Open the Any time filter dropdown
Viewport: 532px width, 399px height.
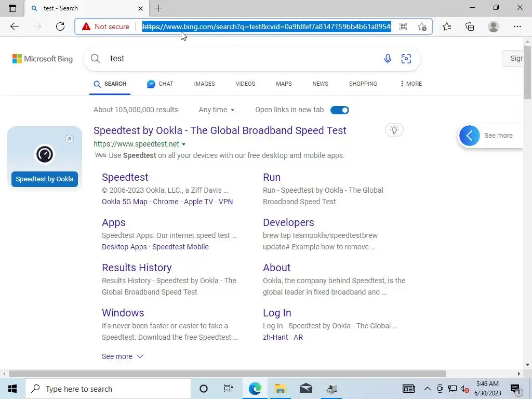click(217, 110)
